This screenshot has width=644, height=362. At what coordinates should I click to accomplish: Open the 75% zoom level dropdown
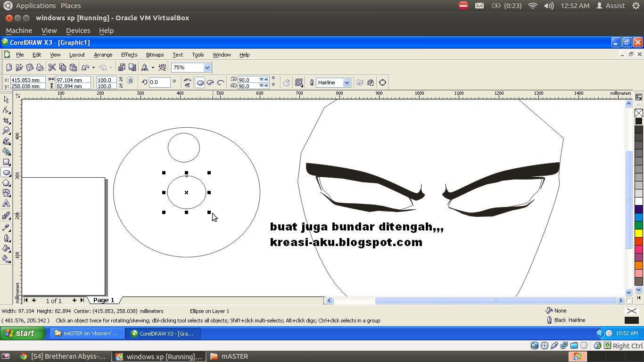(207, 67)
